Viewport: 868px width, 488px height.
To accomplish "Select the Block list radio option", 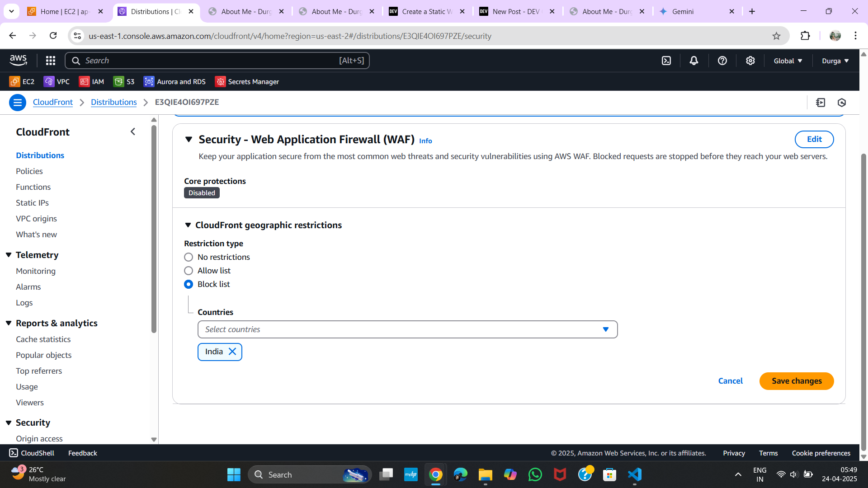I will click(x=189, y=284).
